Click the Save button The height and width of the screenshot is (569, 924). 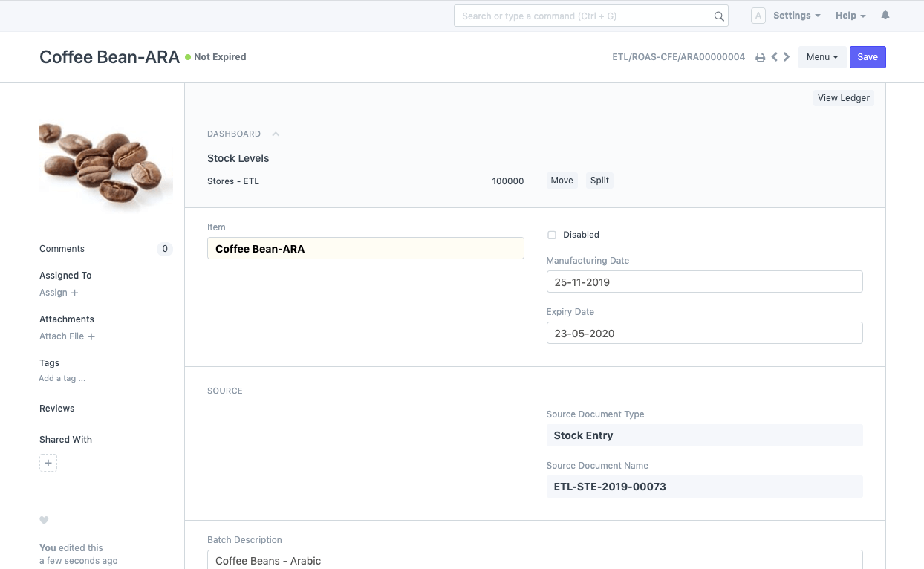(867, 57)
